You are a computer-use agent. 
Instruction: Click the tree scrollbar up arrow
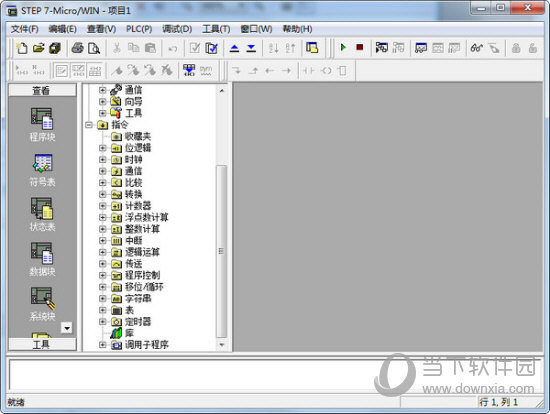click(x=222, y=91)
